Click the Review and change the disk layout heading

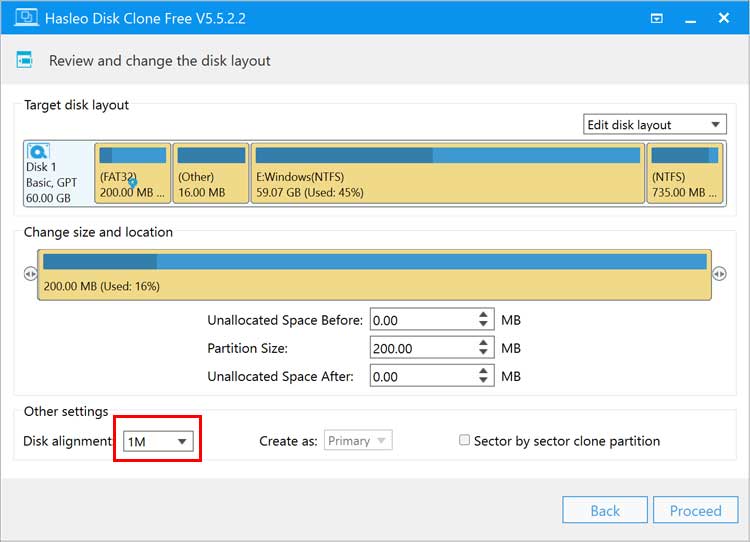pos(160,61)
